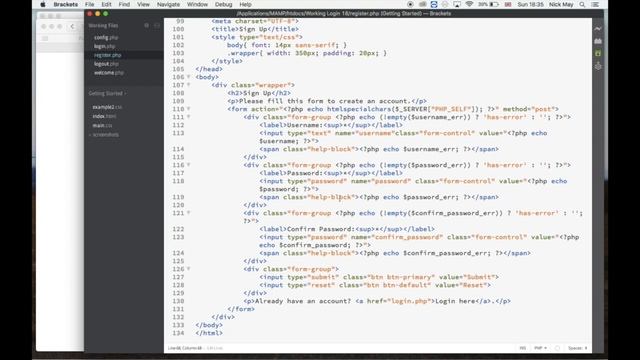Click the Nick May user name in menu bar
Screen dimensions: 640x360
(561, 4)
